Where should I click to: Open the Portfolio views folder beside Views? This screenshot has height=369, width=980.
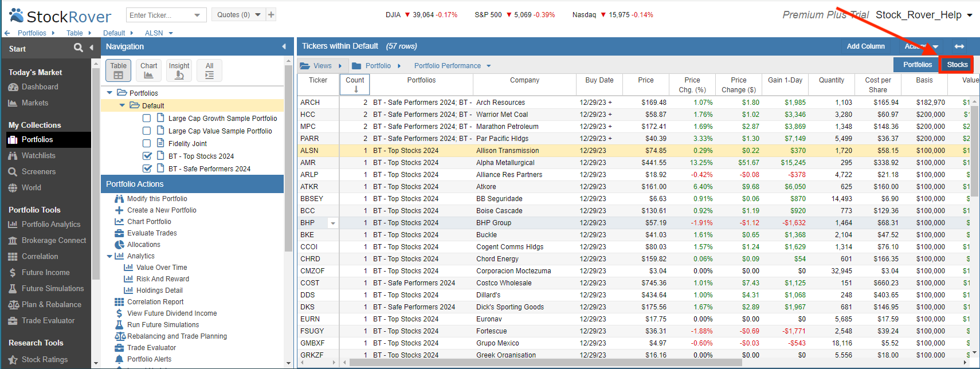tap(377, 66)
